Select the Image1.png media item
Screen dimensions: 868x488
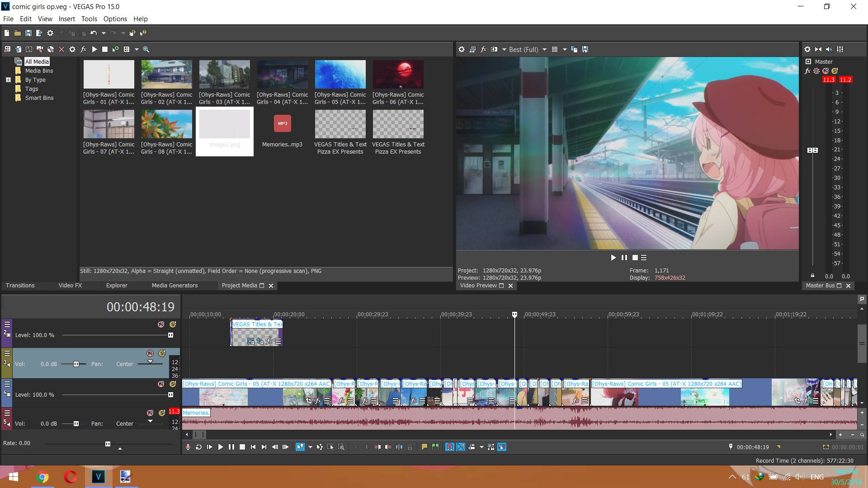(x=225, y=131)
